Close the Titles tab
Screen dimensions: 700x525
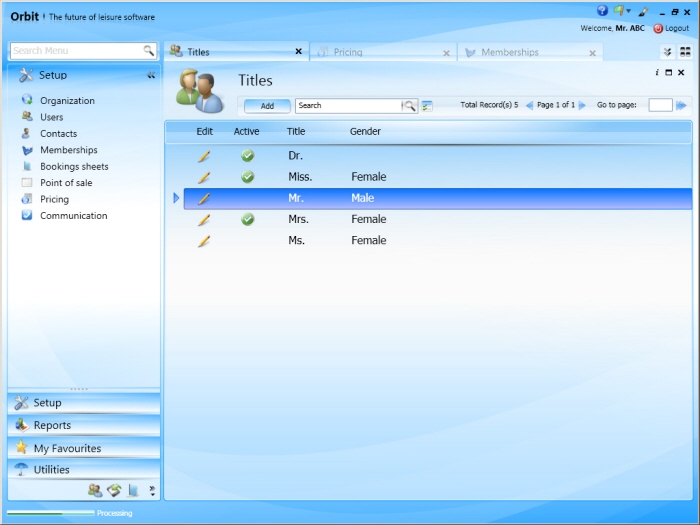coord(299,52)
